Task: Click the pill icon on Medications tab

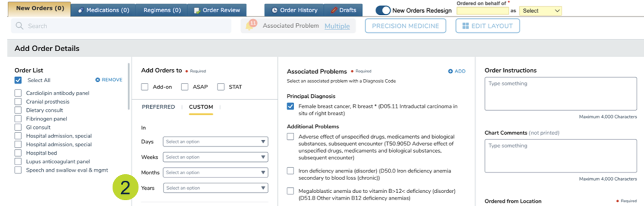Action: coord(81,10)
